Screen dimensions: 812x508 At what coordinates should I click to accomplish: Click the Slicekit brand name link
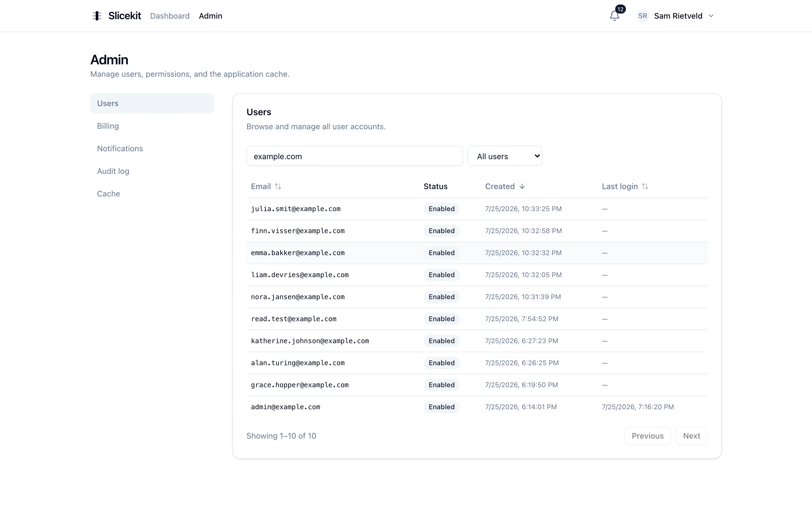(125, 16)
